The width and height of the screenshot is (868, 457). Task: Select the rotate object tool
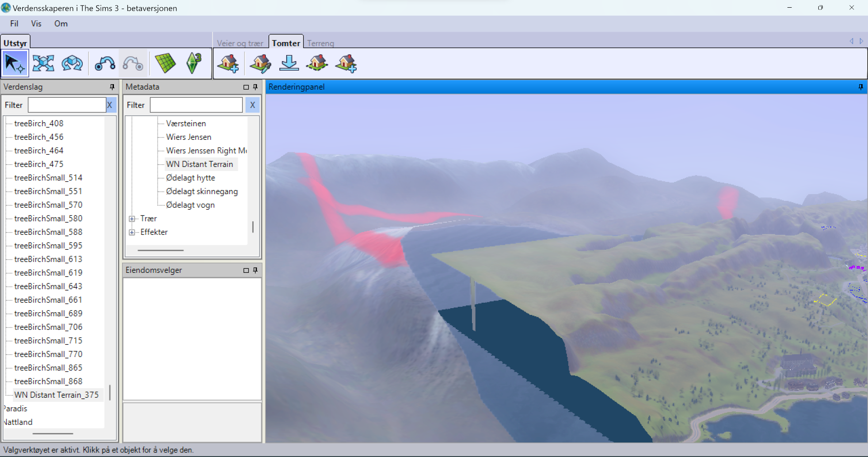(72, 63)
